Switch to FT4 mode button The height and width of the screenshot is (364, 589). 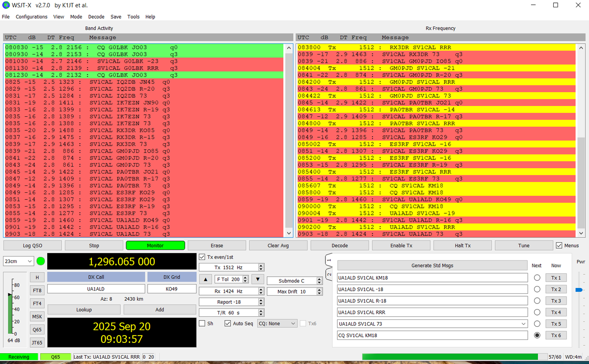pyautogui.click(x=37, y=303)
